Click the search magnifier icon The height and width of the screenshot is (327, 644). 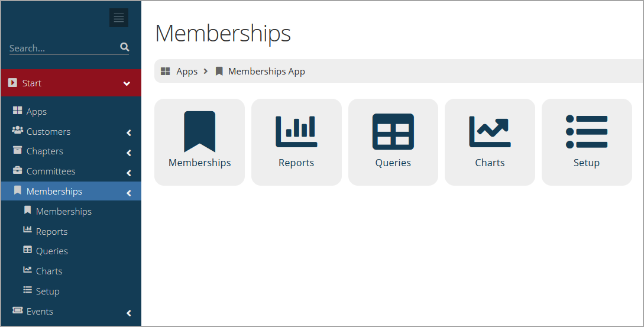pos(124,47)
